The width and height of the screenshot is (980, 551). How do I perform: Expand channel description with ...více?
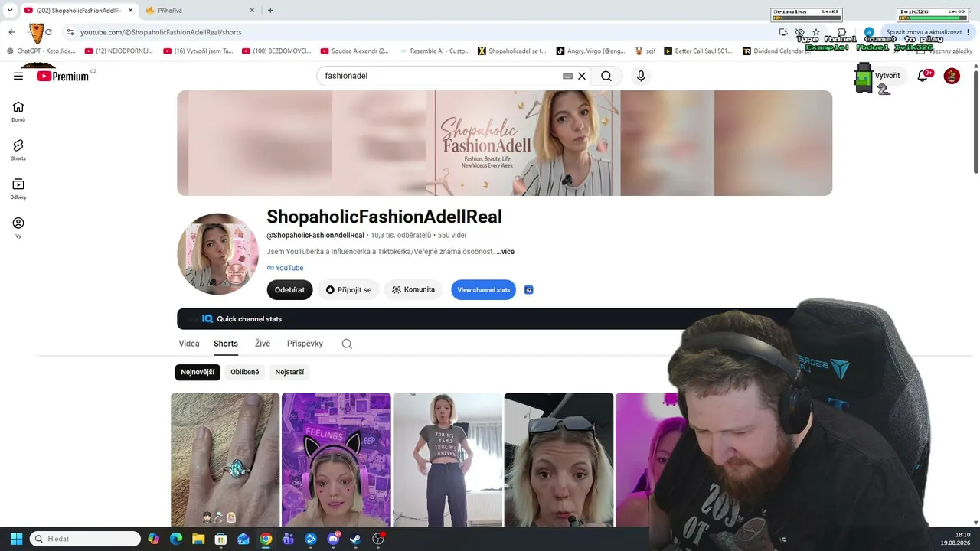[x=505, y=252]
